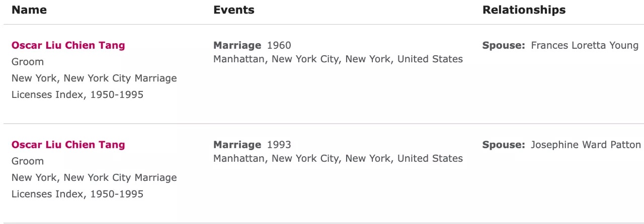The height and width of the screenshot is (224, 644).
Task: Click the bold Marriage label in the second row
Action: coord(237,145)
